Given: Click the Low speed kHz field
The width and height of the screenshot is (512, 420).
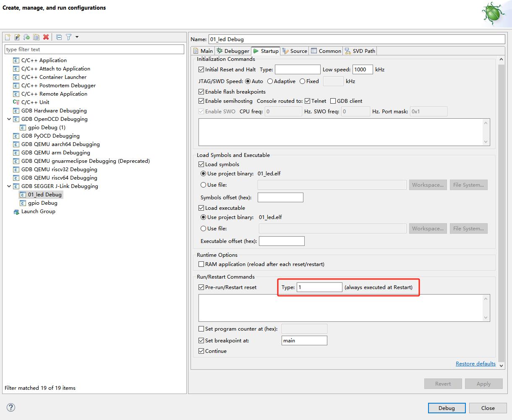Looking at the screenshot, I should (x=363, y=70).
